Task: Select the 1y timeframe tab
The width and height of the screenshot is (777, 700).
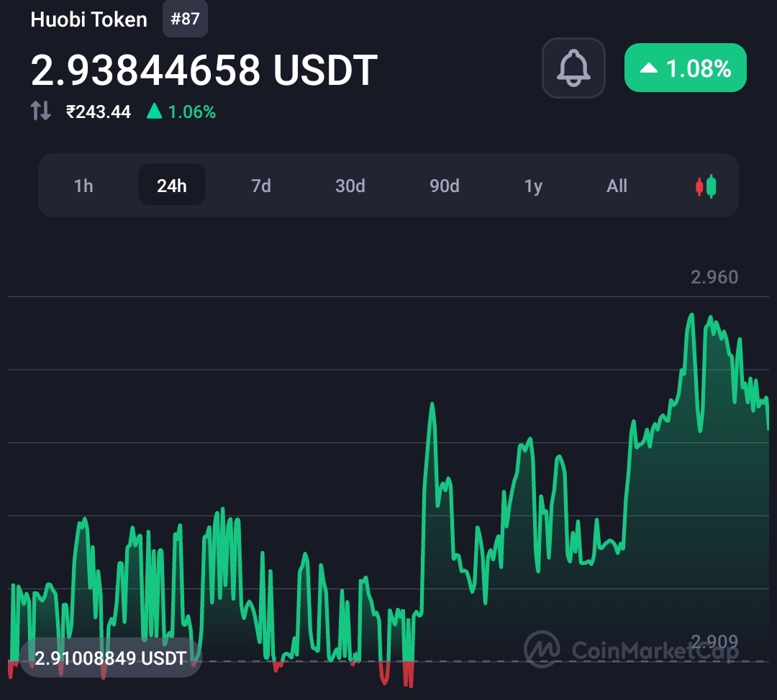Action: pos(533,186)
